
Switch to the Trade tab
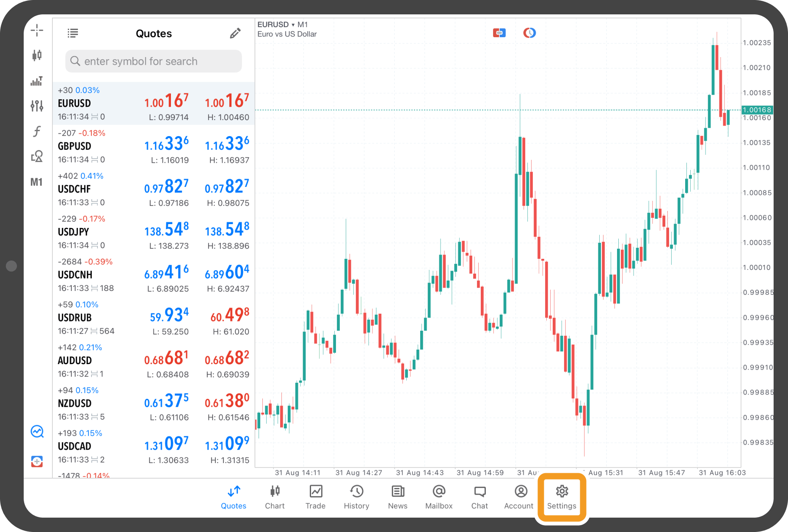315,497
